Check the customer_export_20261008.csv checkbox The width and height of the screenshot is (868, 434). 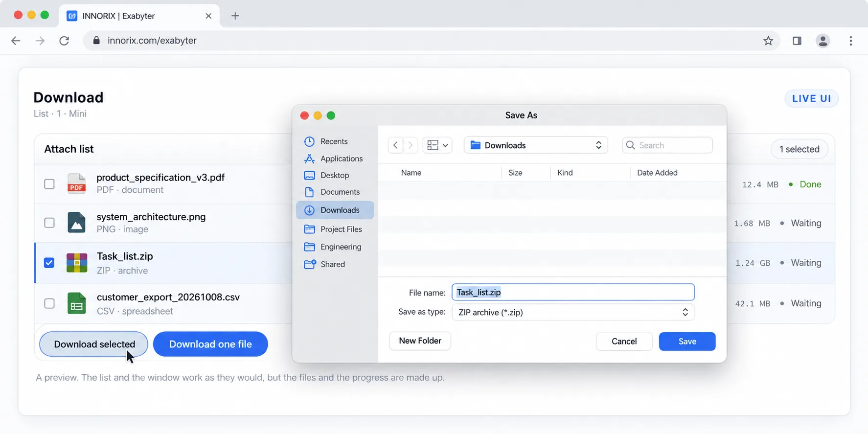click(49, 303)
